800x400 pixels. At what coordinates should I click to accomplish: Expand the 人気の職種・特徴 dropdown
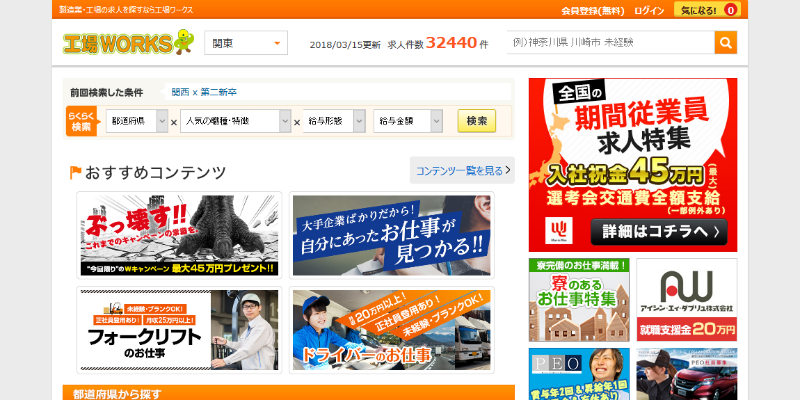click(234, 121)
